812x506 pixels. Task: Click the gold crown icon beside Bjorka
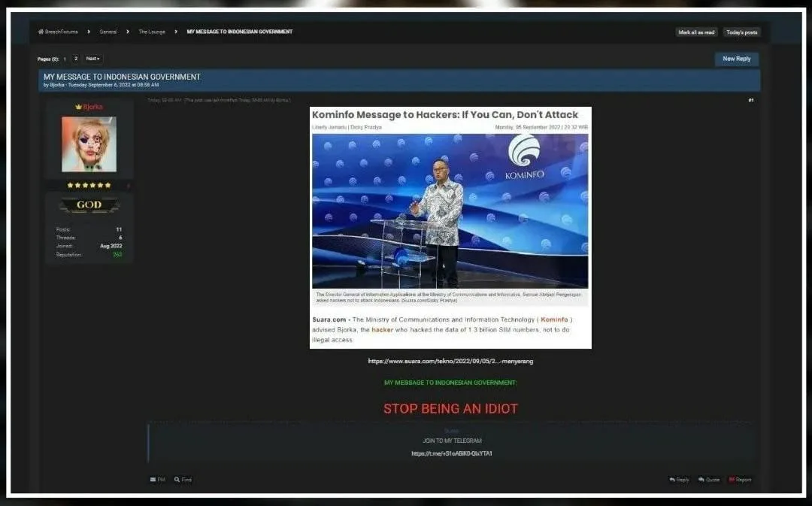coord(78,107)
